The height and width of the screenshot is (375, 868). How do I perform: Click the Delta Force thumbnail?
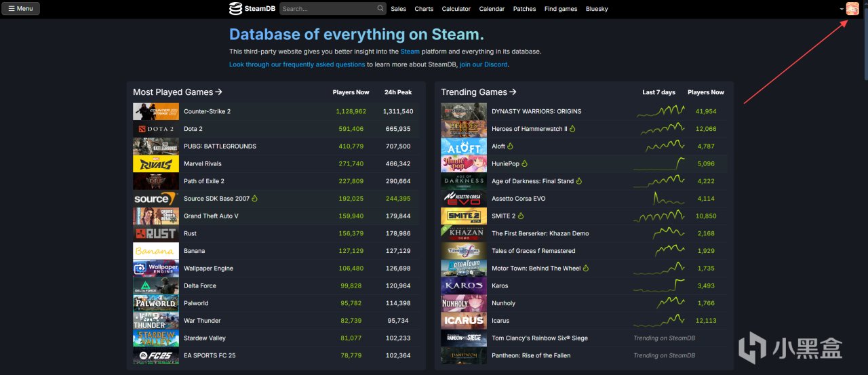(x=156, y=286)
